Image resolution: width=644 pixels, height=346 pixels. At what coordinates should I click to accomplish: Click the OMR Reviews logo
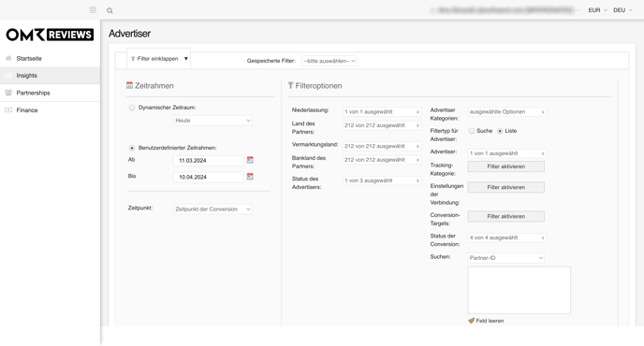point(50,35)
